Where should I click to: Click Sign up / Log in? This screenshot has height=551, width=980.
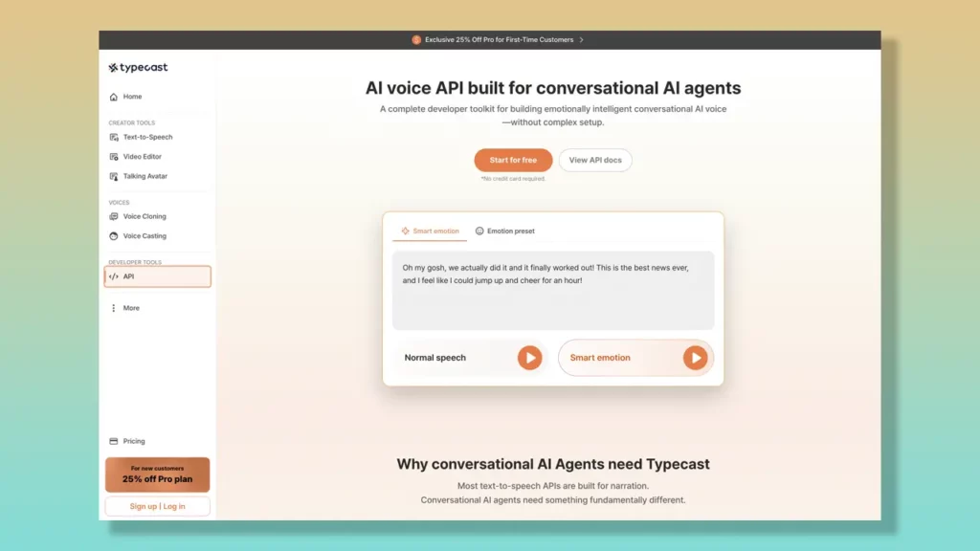[x=156, y=506]
